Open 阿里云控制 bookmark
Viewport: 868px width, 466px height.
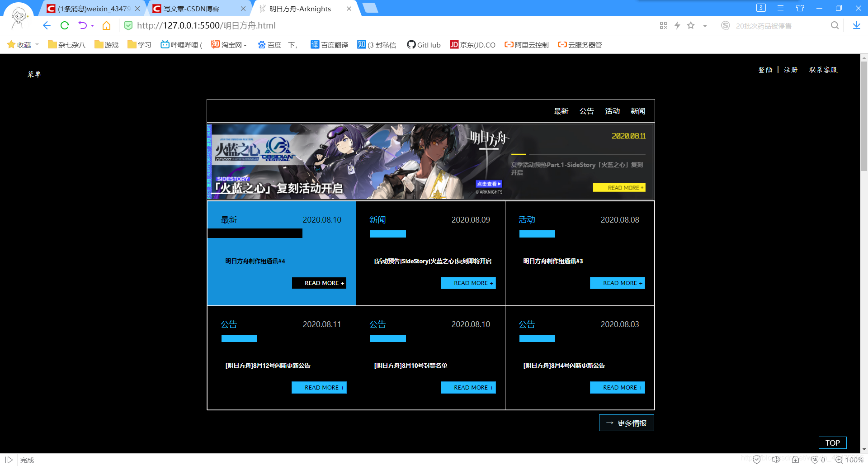(x=527, y=45)
